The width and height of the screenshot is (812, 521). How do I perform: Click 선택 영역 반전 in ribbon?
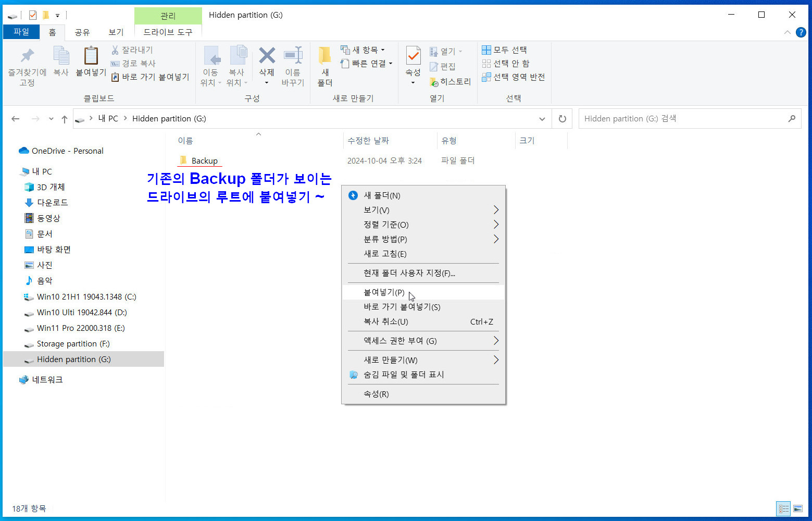(x=513, y=77)
